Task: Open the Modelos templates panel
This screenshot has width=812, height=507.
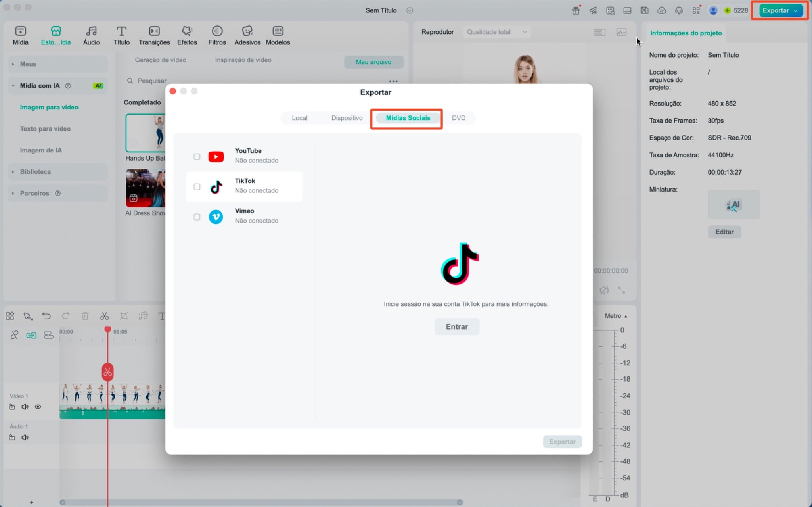Action: coord(278,35)
